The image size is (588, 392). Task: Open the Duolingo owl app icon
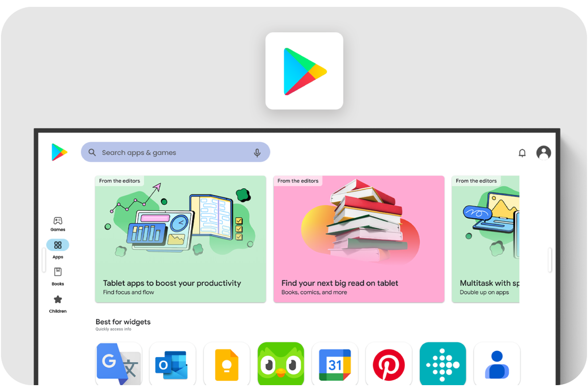click(281, 364)
